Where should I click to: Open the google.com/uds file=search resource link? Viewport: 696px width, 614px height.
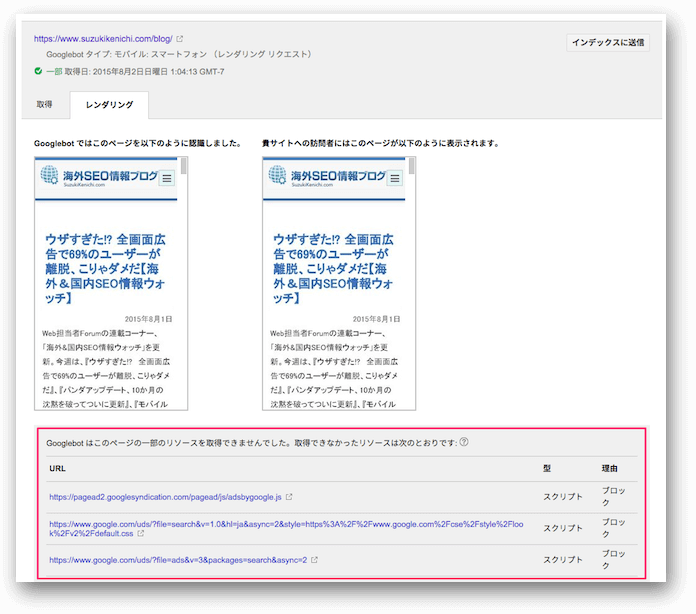tap(286, 529)
